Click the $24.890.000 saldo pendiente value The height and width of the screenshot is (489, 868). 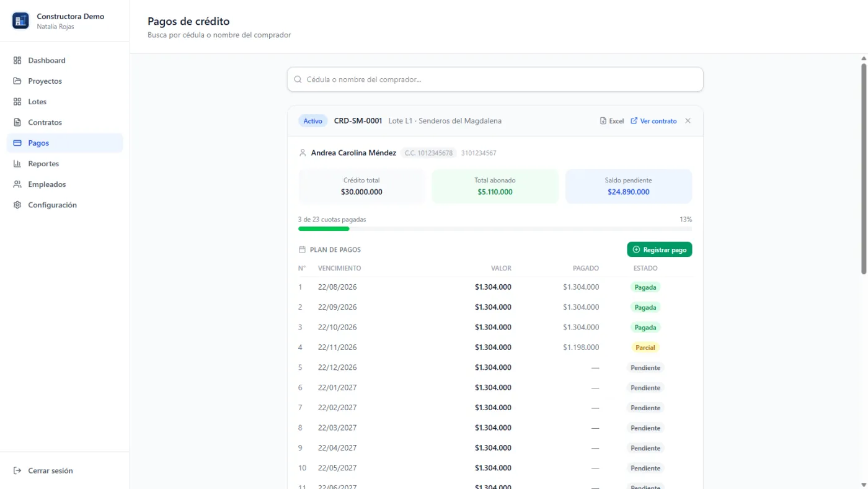point(629,192)
